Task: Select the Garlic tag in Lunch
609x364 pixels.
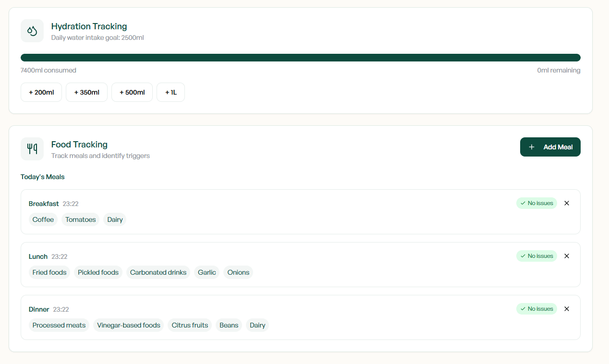Action: [x=207, y=272]
